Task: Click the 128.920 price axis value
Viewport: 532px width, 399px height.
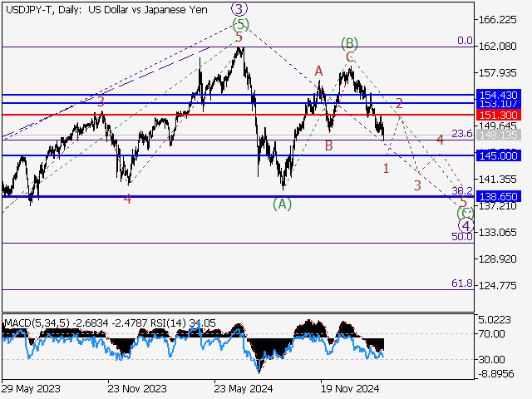Action: [497, 259]
